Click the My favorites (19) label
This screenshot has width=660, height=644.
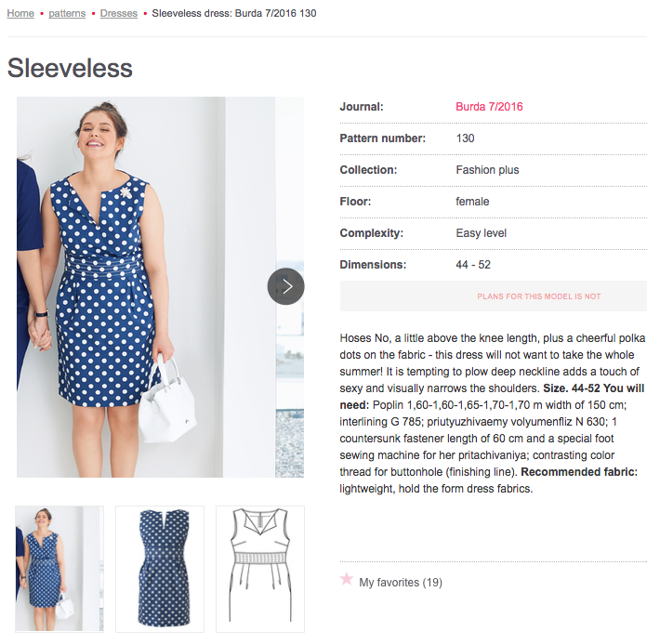click(401, 583)
